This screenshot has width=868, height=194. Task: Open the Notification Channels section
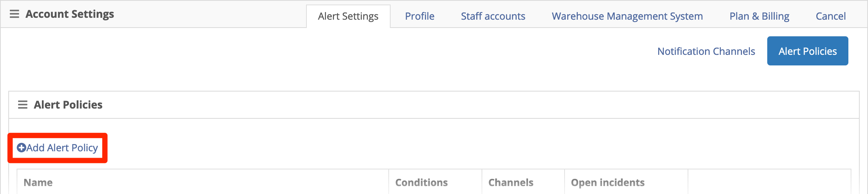(x=706, y=51)
